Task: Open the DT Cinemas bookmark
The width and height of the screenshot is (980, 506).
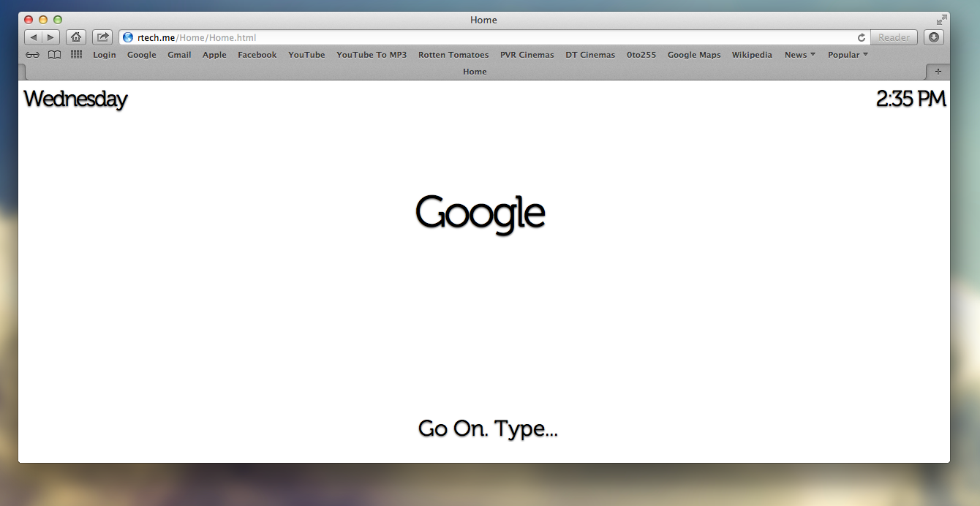Action: (590, 55)
